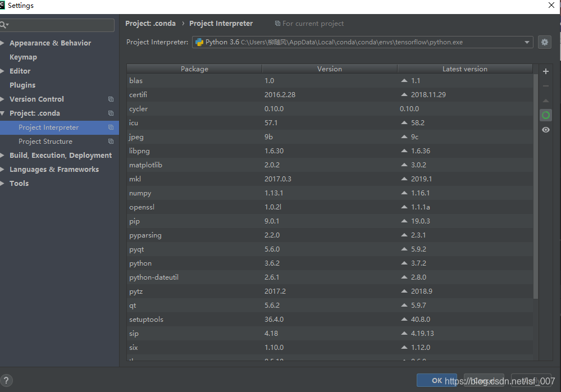Select the setuptools package row
The image size is (561, 392).
(x=330, y=320)
